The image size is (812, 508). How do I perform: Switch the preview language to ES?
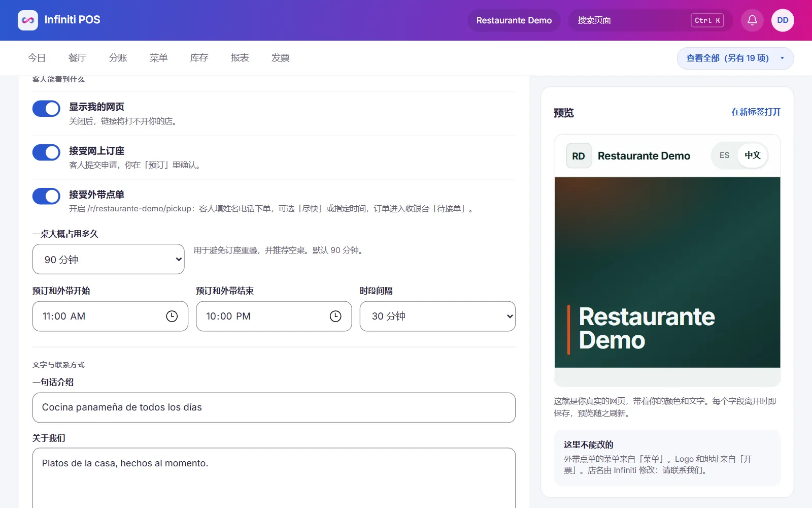724,155
